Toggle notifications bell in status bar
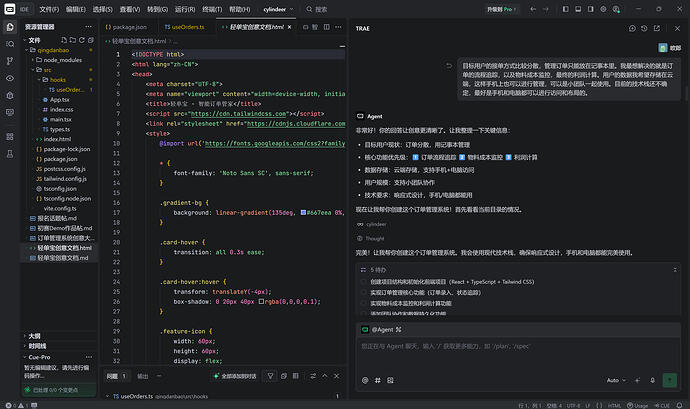690x409 pixels. tap(679, 405)
